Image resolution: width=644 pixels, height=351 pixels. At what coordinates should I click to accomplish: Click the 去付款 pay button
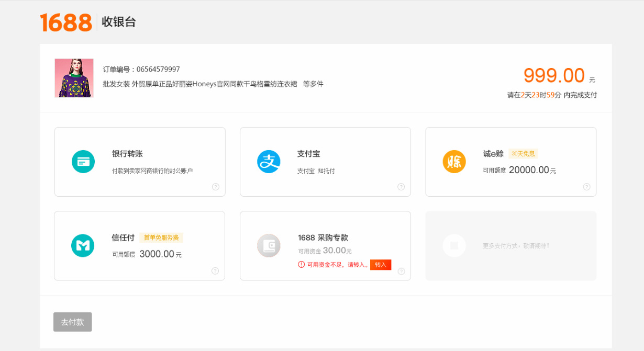(x=73, y=322)
